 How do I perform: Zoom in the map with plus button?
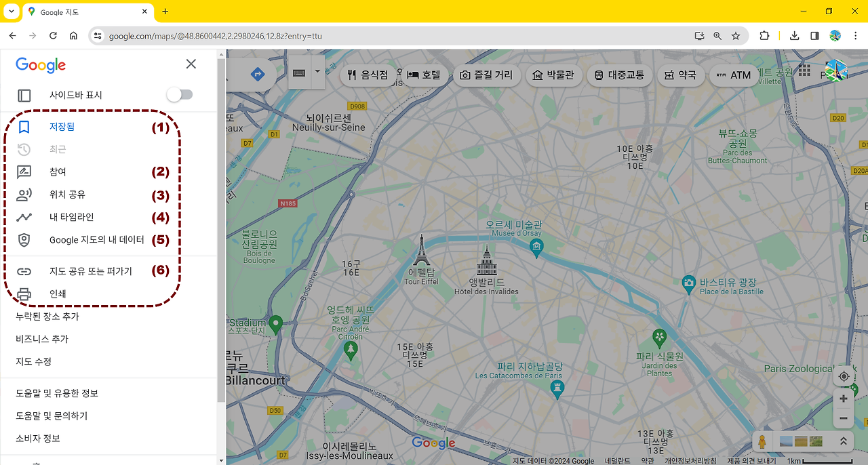[x=844, y=399]
